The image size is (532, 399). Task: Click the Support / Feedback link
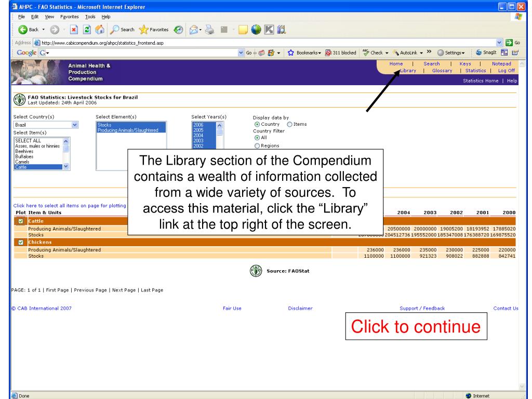point(422,309)
